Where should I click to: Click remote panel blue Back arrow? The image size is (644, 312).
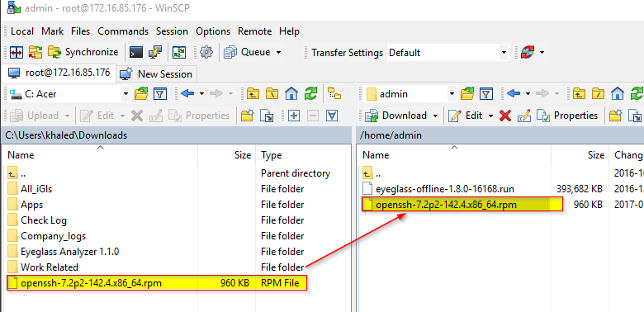[514, 94]
